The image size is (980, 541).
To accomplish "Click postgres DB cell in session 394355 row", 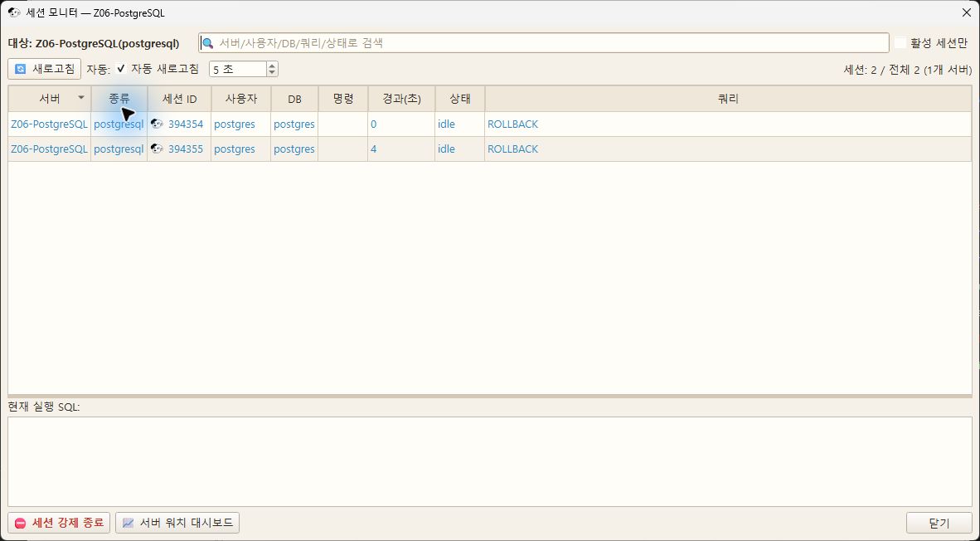I will (294, 149).
